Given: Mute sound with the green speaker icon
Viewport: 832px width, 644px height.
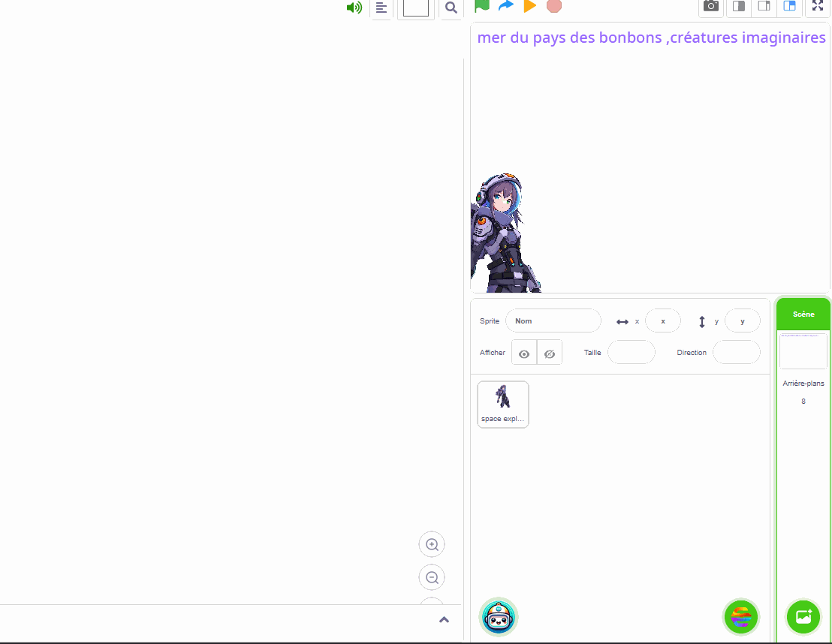Looking at the screenshot, I should (x=354, y=8).
